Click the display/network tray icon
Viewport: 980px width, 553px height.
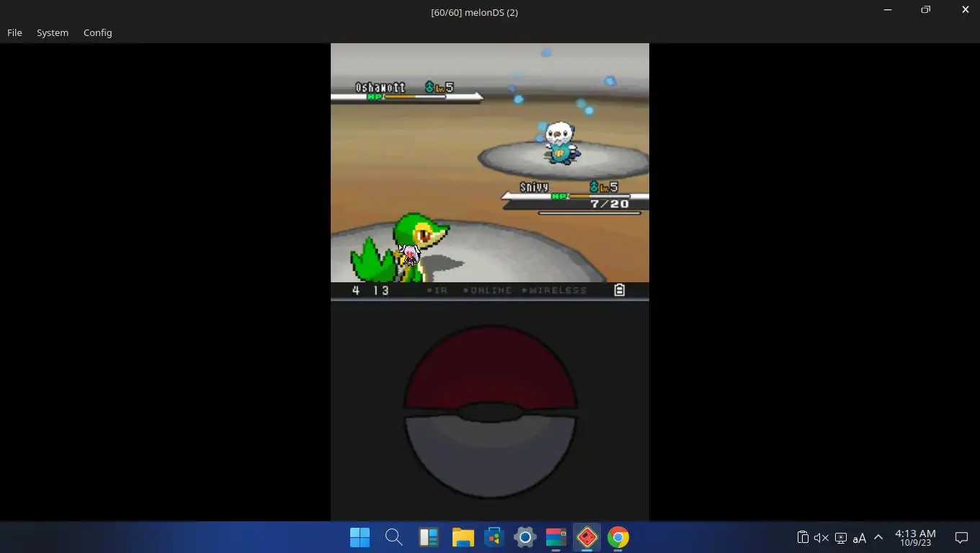click(840, 538)
